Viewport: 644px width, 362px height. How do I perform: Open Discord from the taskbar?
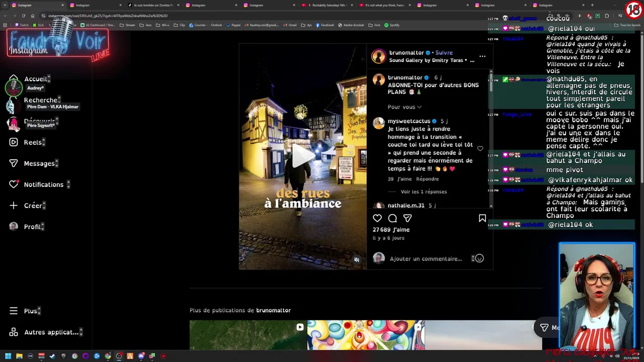[141, 356]
